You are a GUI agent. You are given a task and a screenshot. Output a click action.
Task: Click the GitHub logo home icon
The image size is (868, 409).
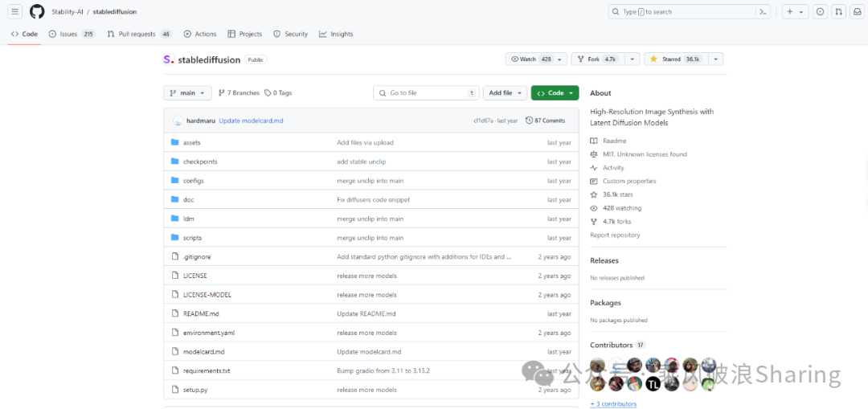click(37, 11)
